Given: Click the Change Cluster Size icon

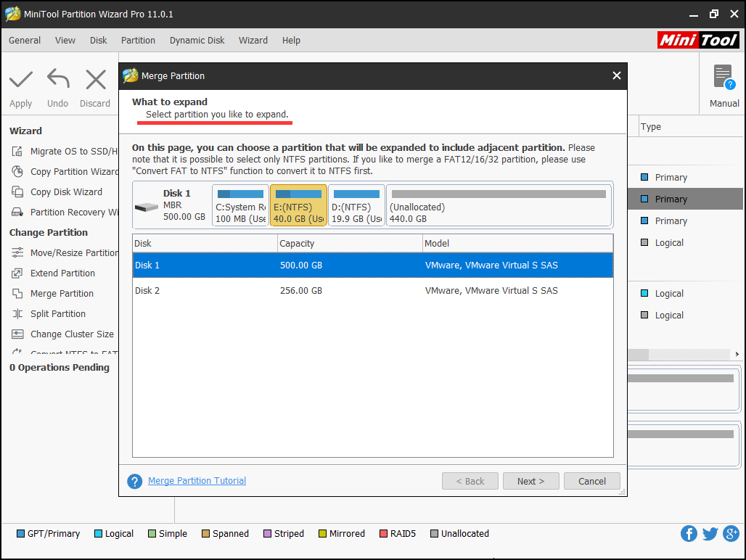Looking at the screenshot, I should tap(17, 334).
